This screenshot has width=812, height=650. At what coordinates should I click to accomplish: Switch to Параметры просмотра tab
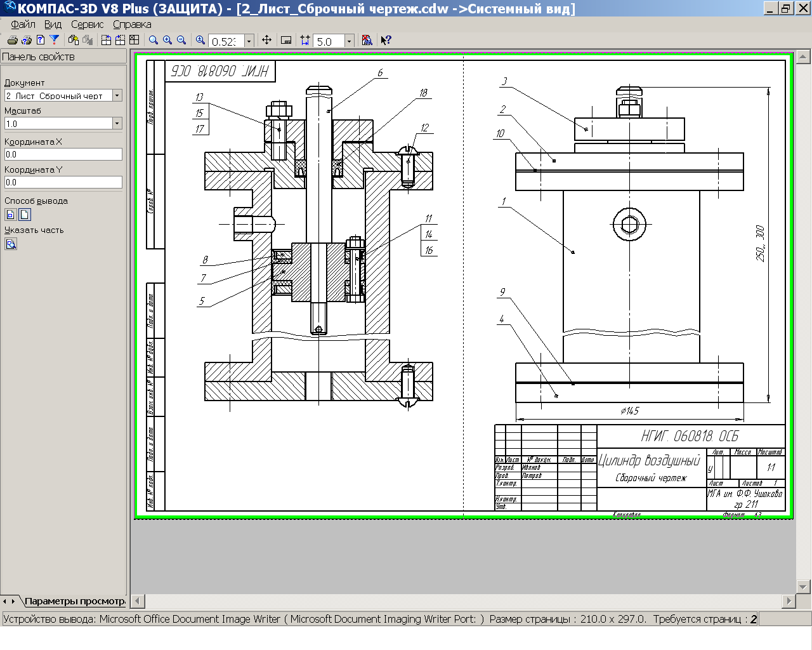coord(75,601)
